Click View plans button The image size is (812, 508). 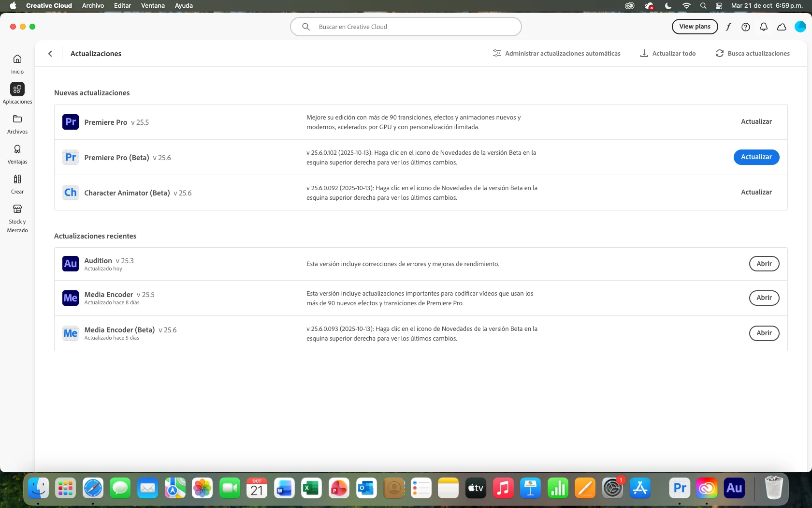tap(695, 27)
